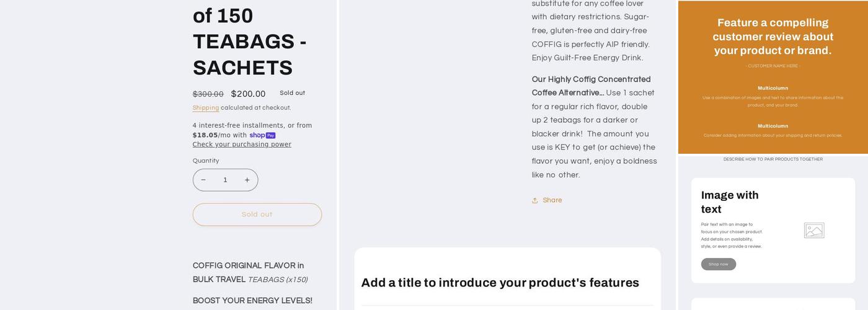Click Check your purchasing power link
Screen dimensions: 868x310
tap(242, 144)
